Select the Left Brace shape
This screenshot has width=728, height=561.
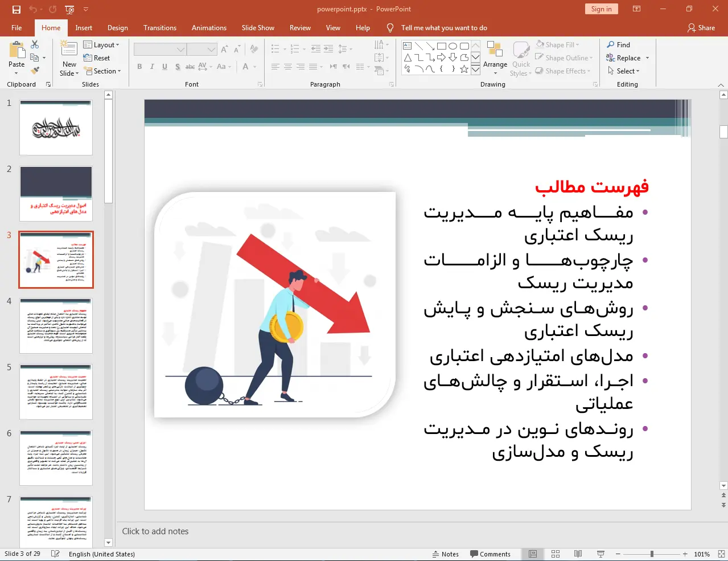(442, 69)
